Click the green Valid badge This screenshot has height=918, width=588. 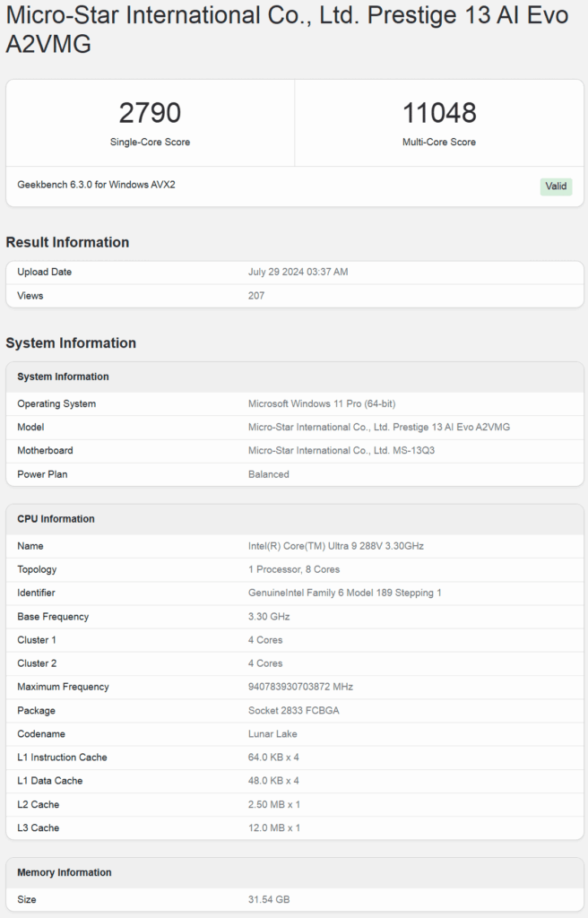point(556,186)
